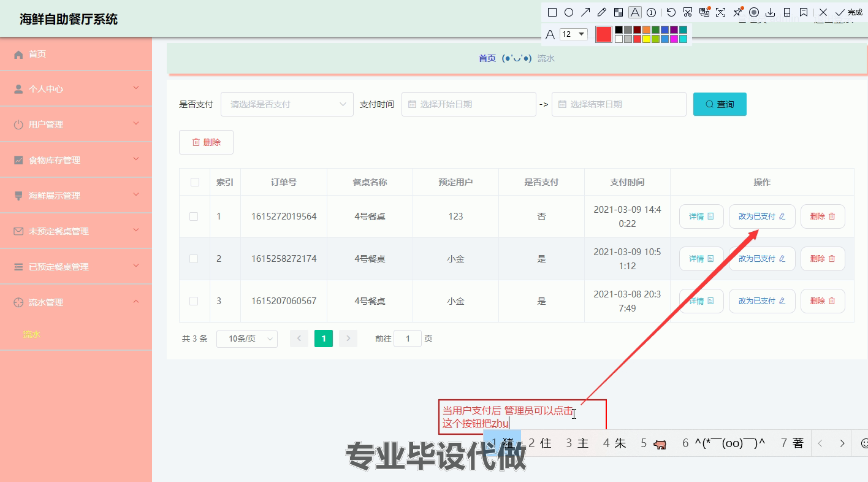Delete order 1615258272174 row
The width and height of the screenshot is (868, 482).
(823, 259)
